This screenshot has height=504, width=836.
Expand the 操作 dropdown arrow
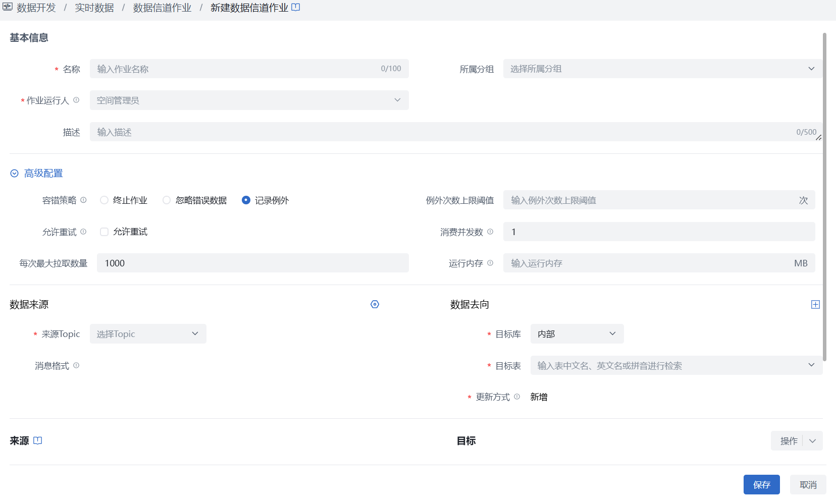[x=812, y=441]
